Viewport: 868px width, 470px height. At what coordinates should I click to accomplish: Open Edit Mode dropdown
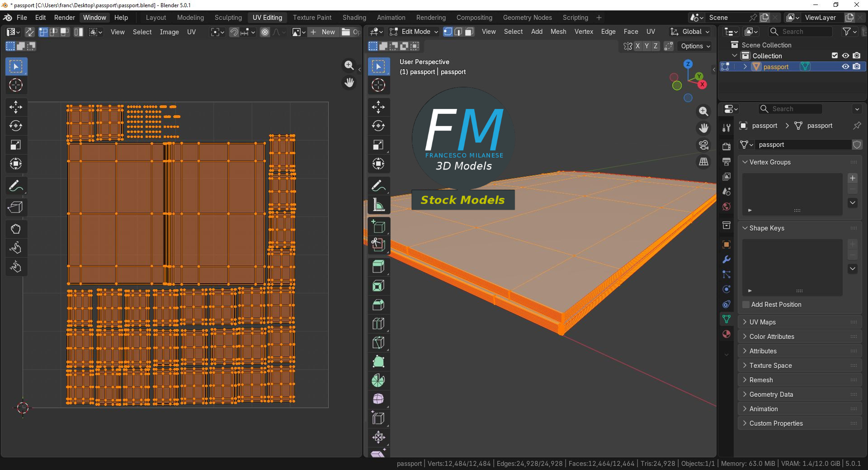414,32
